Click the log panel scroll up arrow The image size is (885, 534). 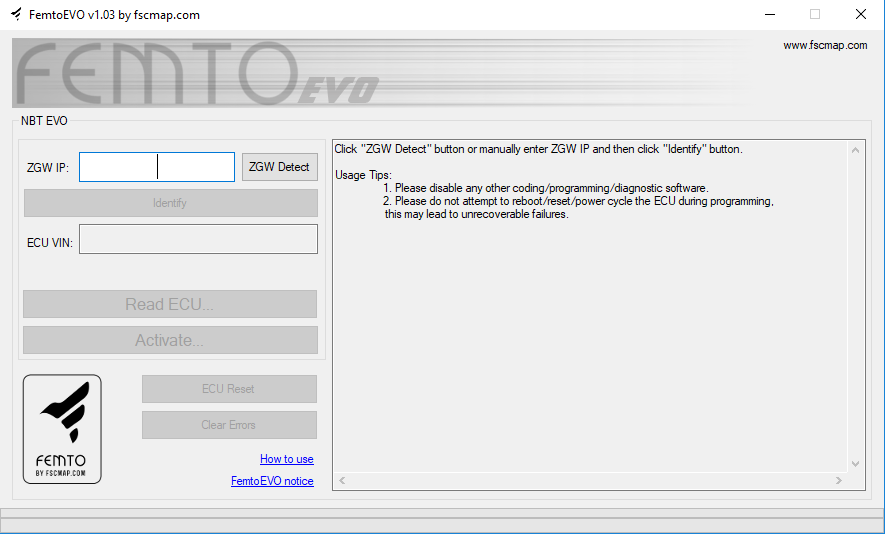click(856, 150)
